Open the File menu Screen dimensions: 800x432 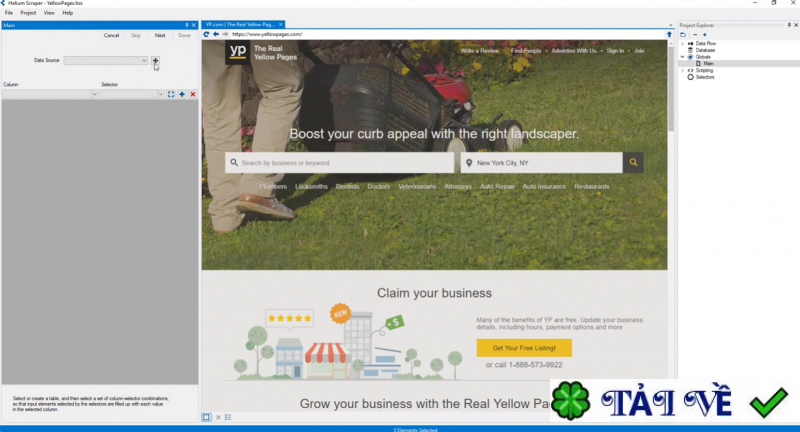(x=9, y=13)
